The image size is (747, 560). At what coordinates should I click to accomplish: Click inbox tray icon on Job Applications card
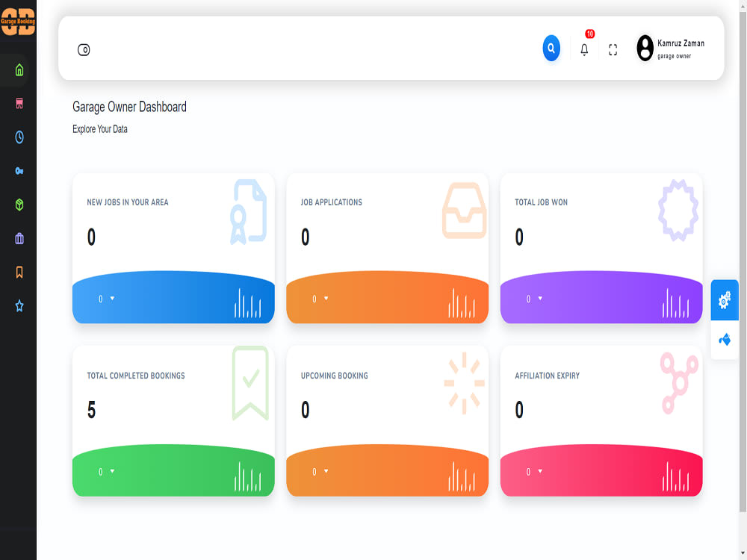(464, 211)
